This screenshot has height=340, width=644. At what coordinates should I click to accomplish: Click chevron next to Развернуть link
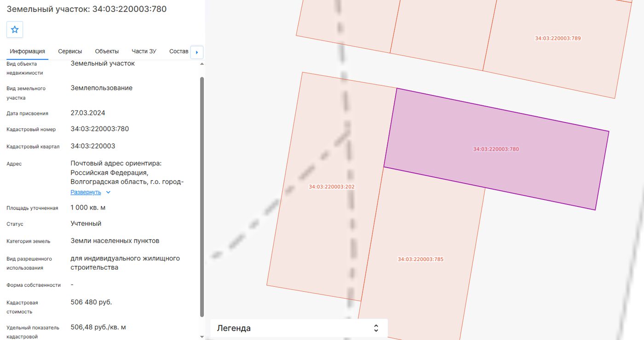coord(108,193)
